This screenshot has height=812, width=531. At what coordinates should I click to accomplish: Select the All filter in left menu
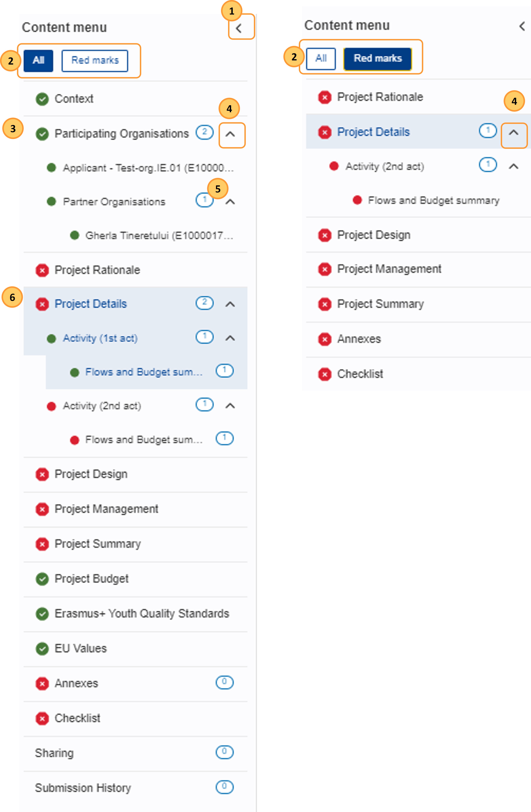click(x=39, y=61)
